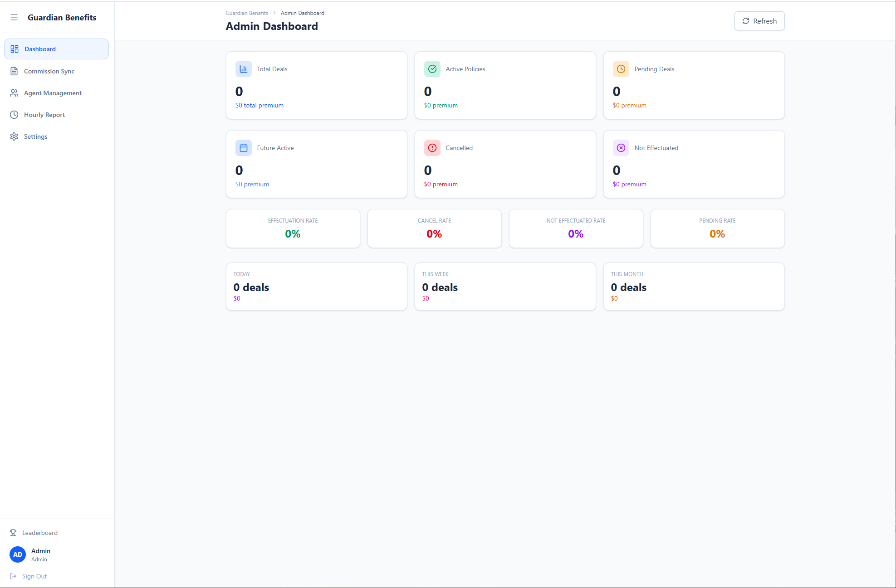Click the Future Active calendar icon
896x588 pixels.
(x=244, y=147)
